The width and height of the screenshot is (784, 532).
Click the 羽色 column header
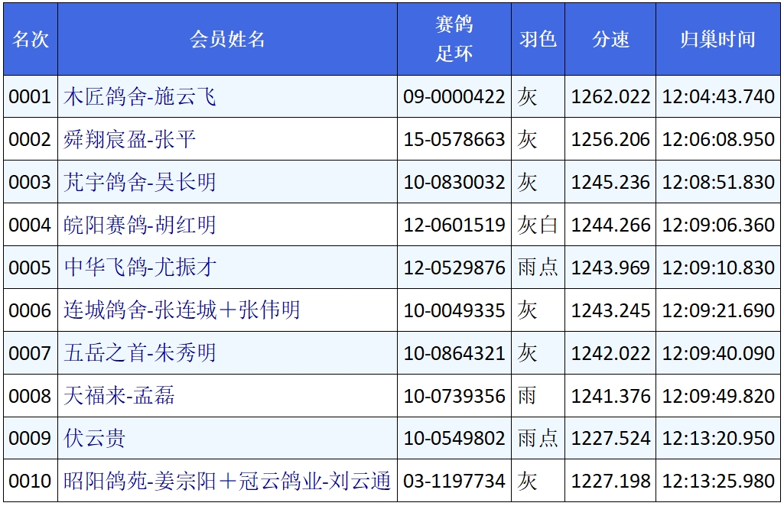point(538,39)
